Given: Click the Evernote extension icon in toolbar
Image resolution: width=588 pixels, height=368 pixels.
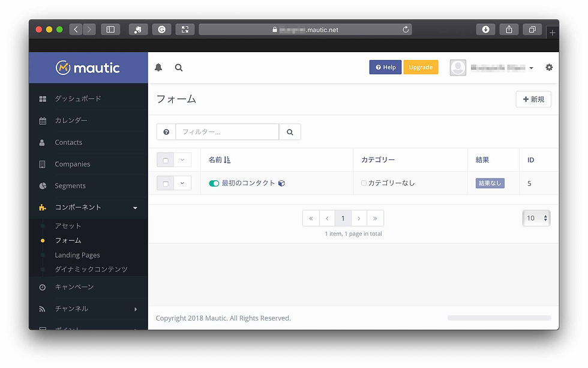Looking at the screenshot, I should point(139,29).
